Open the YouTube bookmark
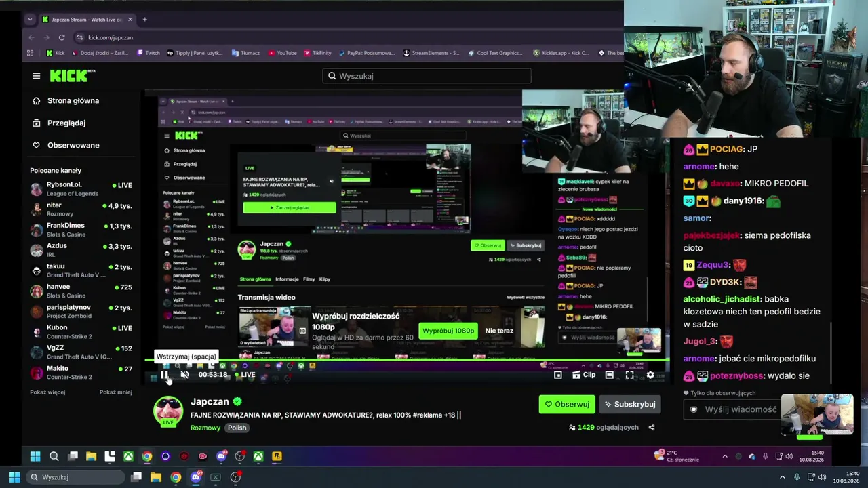Image resolution: width=868 pixels, height=488 pixels. pos(282,53)
